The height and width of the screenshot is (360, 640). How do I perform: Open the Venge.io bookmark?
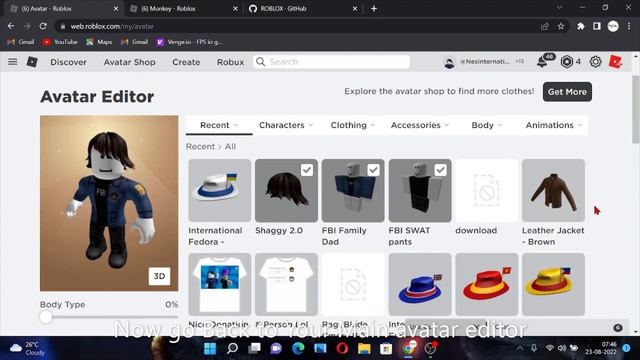point(189,42)
